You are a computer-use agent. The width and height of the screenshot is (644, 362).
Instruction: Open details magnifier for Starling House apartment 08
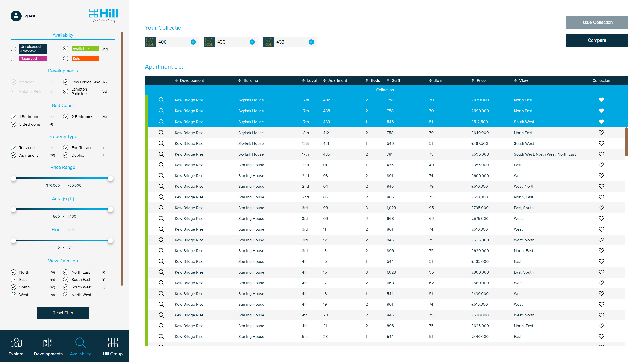point(161,208)
